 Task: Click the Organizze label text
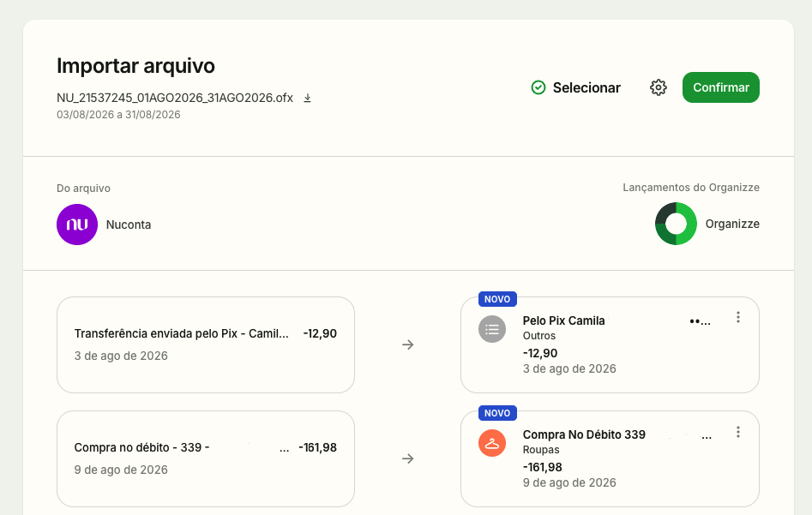(x=732, y=224)
